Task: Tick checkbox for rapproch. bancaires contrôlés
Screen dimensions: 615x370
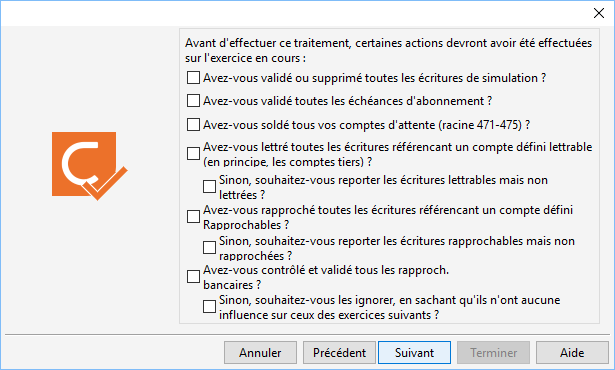Action: coord(193,276)
